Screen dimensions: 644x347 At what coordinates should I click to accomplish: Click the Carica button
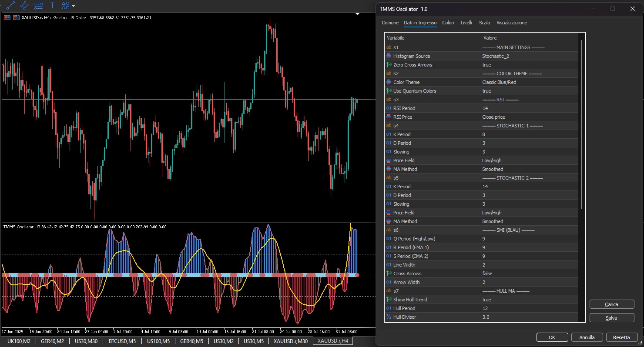tap(611, 304)
